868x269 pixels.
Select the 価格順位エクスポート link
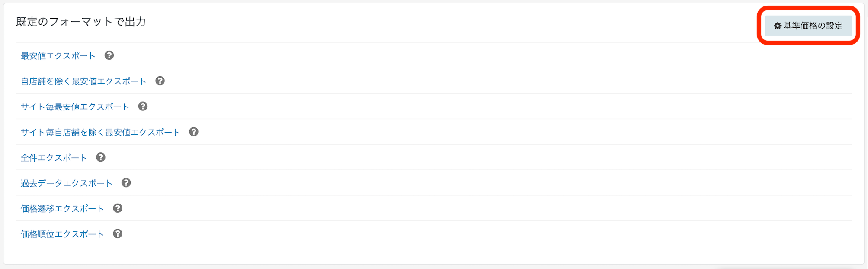pos(62,234)
